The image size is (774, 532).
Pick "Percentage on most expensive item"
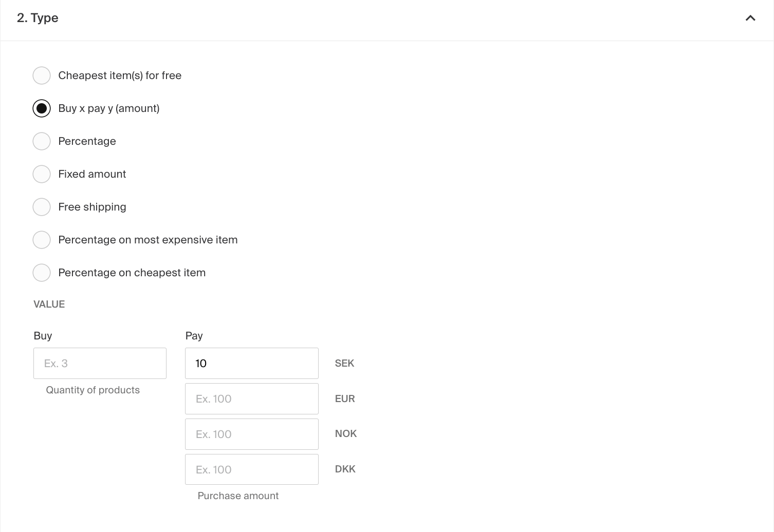42,240
